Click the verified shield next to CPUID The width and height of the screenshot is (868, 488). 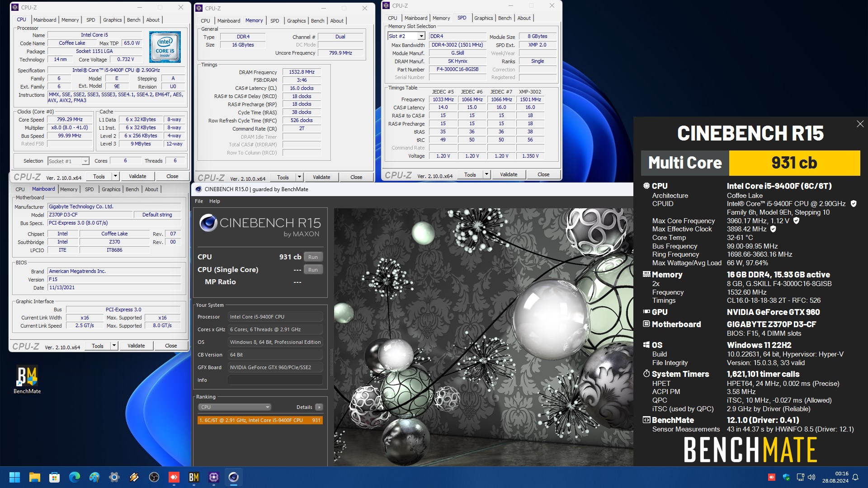coord(854,204)
